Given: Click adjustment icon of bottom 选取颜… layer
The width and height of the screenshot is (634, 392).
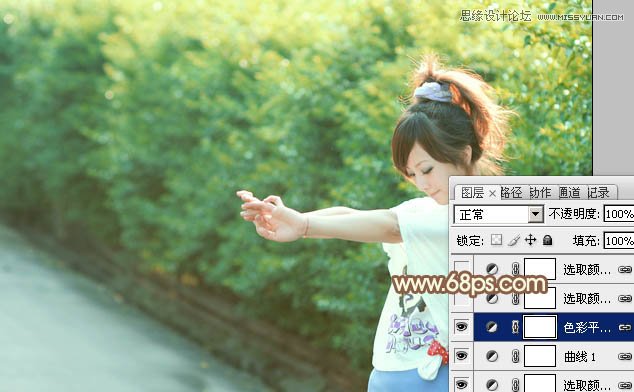Looking at the screenshot, I should click(x=492, y=385).
